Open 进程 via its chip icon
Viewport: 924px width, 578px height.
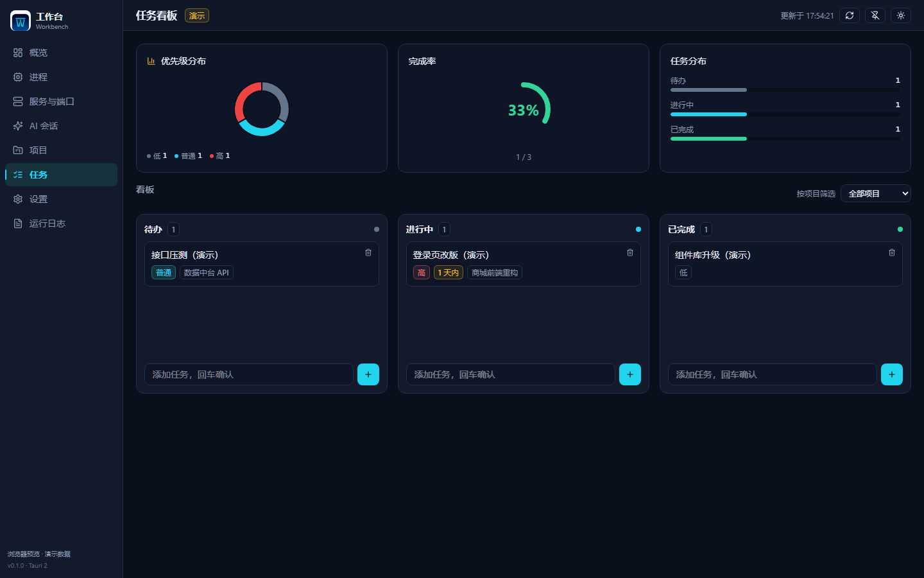18,77
